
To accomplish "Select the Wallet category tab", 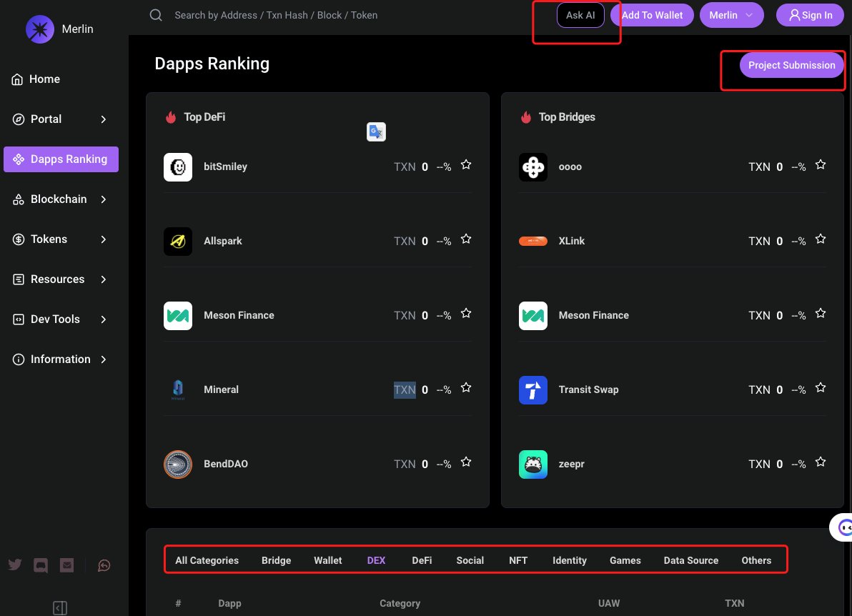I will pyautogui.click(x=327, y=560).
